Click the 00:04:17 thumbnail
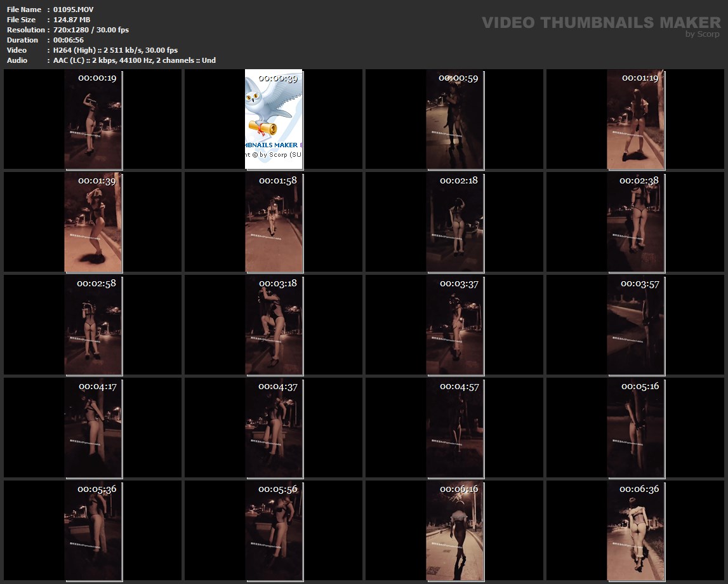The image size is (728, 584). click(x=93, y=428)
